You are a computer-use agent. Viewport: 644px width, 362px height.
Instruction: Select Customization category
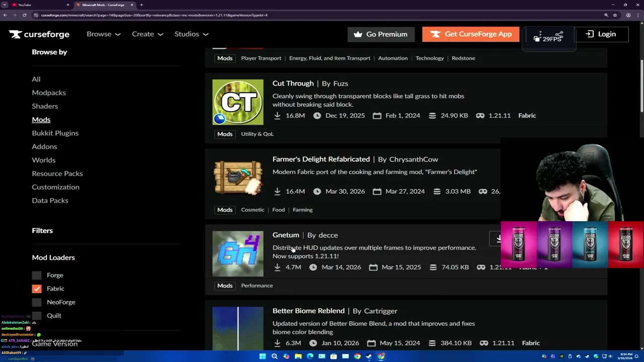point(55,187)
